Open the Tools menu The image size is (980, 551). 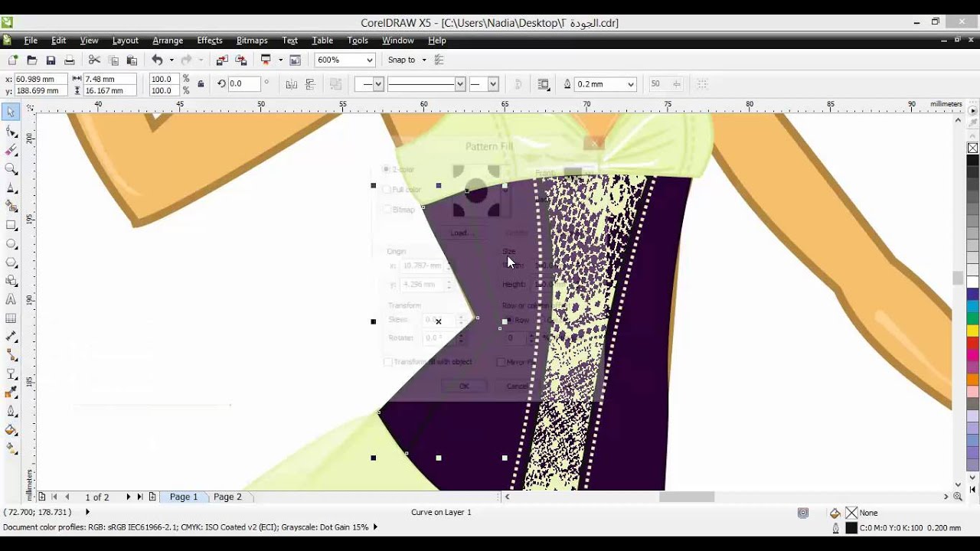[358, 41]
